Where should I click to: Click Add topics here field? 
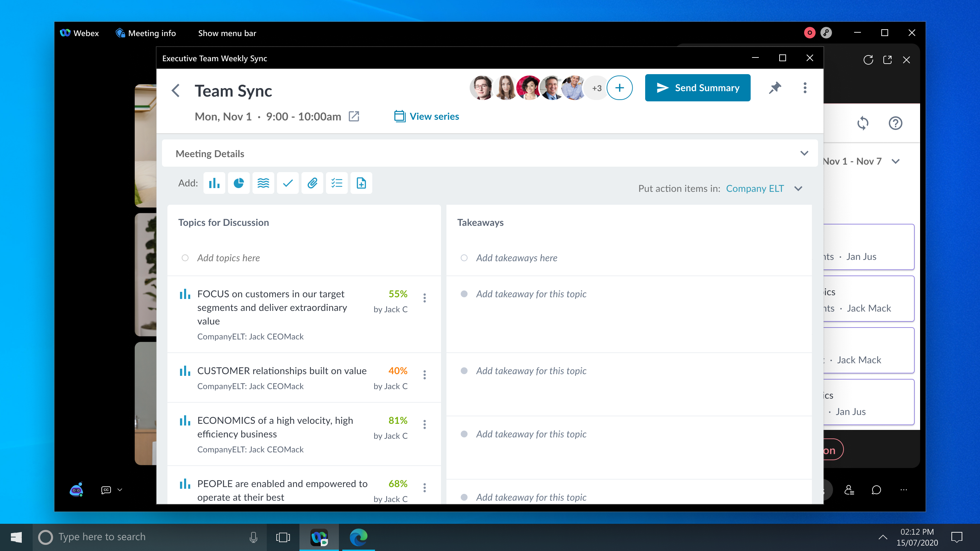[x=228, y=258]
